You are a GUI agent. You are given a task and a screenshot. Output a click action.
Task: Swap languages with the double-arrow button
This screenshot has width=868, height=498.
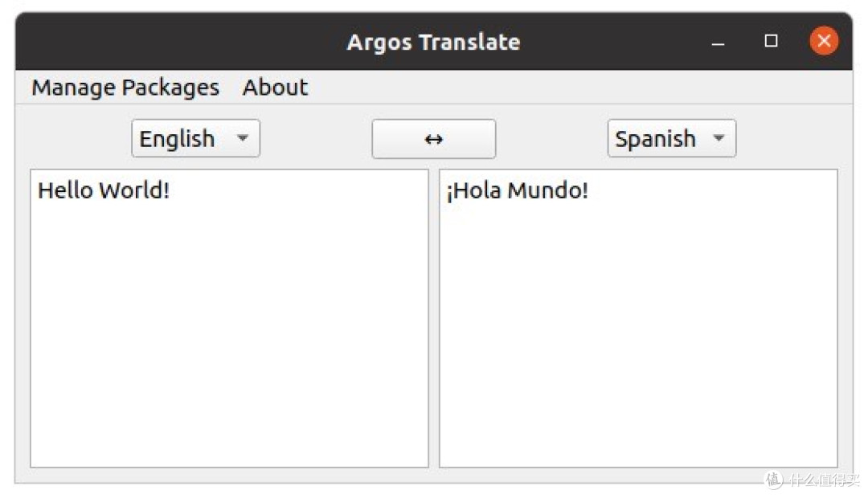(x=433, y=139)
